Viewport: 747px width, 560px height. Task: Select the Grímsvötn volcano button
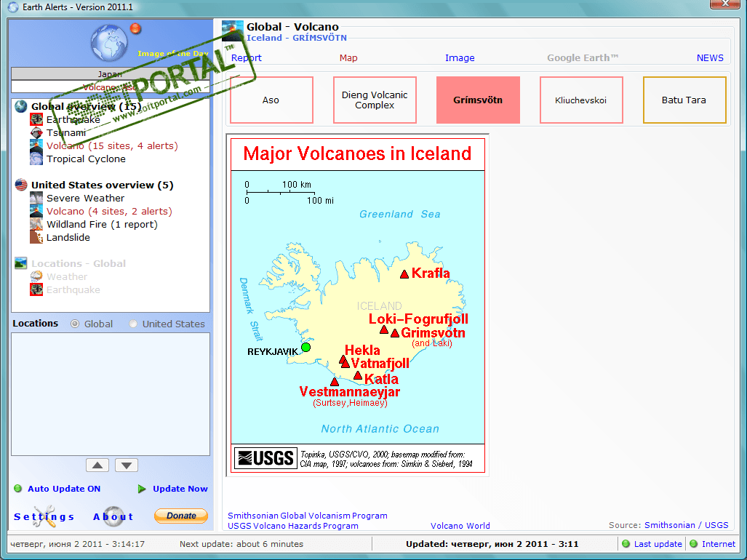click(478, 100)
